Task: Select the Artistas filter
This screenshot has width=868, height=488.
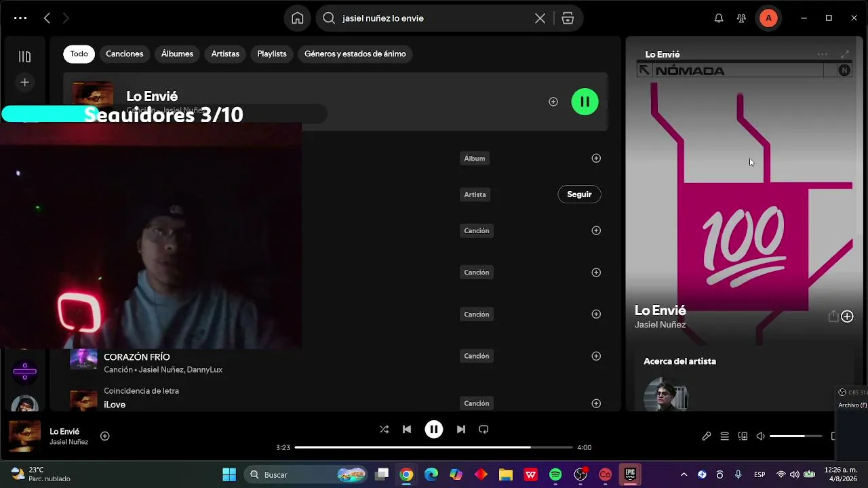Action: pyautogui.click(x=225, y=54)
